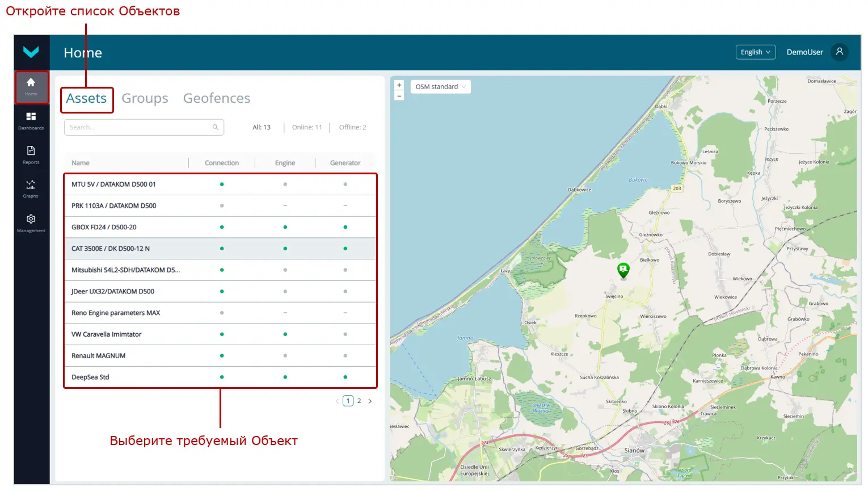Open the Reports sidebar icon
The height and width of the screenshot is (491, 868).
pyautogui.click(x=31, y=154)
